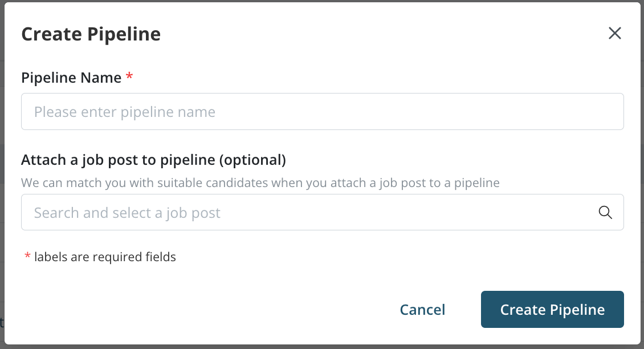
Task: Click red asterisk in required fields note
Action: click(x=27, y=257)
